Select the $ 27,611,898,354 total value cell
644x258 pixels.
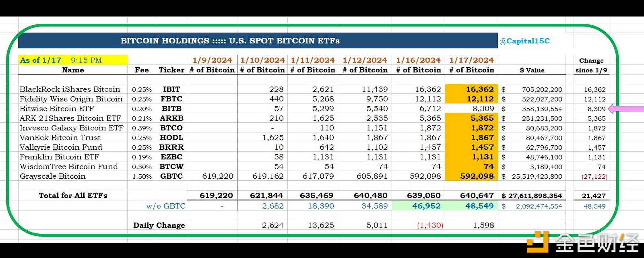(x=532, y=196)
